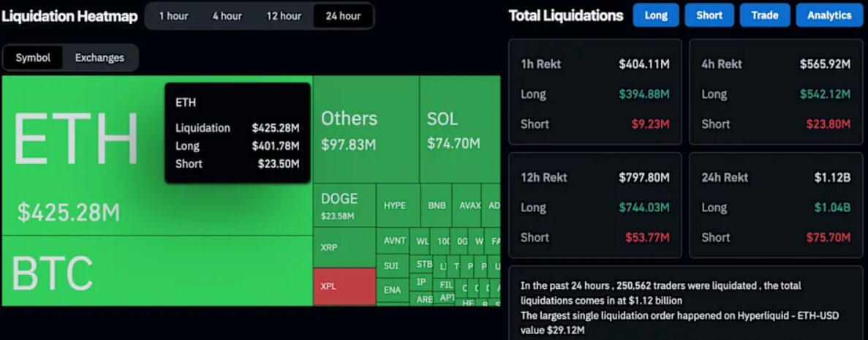
Task: Open the 24h Rekt stats card
Action: click(776, 205)
